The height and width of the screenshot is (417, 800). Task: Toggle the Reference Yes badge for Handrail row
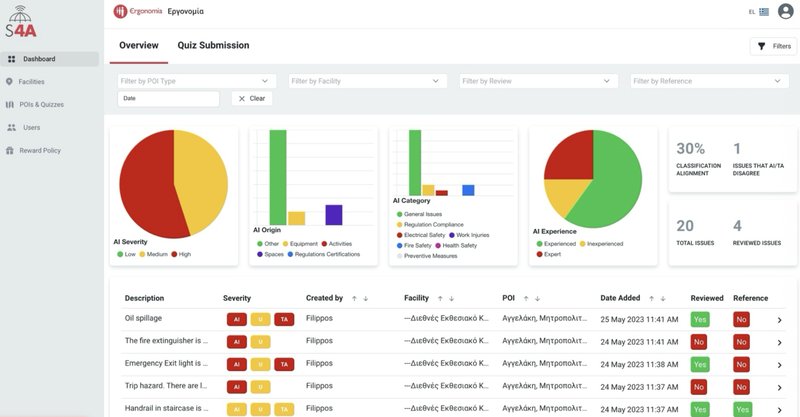(741, 408)
